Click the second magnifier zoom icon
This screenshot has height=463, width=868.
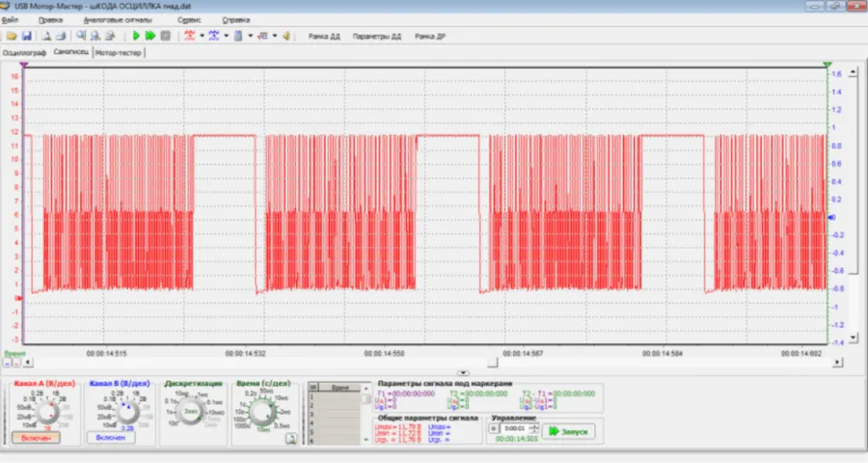pyautogui.click(x=95, y=36)
